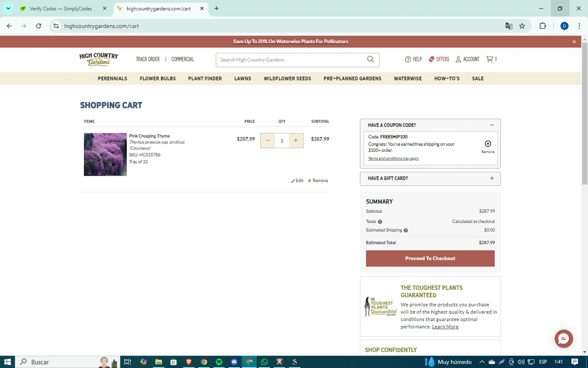Close the promotional banner with the X
The width and height of the screenshot is (588, 368).
(574, 42)
